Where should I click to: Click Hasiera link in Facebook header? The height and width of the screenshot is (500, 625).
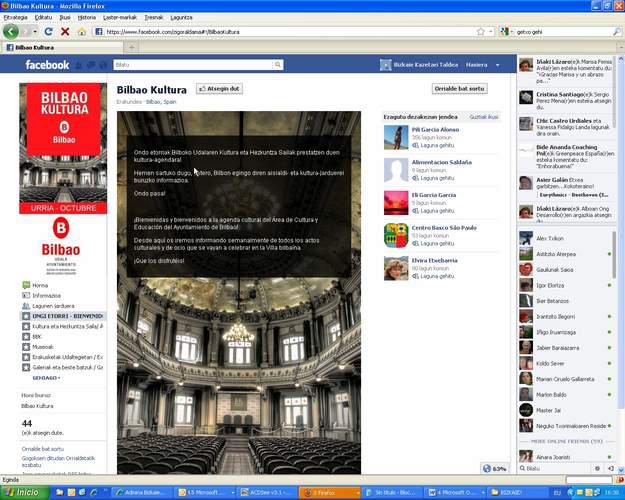(476, 65)
